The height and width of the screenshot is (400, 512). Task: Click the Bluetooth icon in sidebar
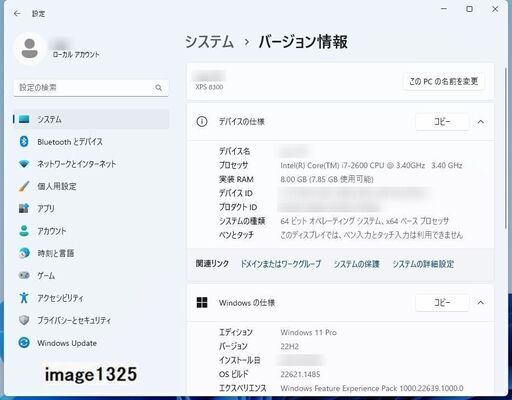[24, 142]
